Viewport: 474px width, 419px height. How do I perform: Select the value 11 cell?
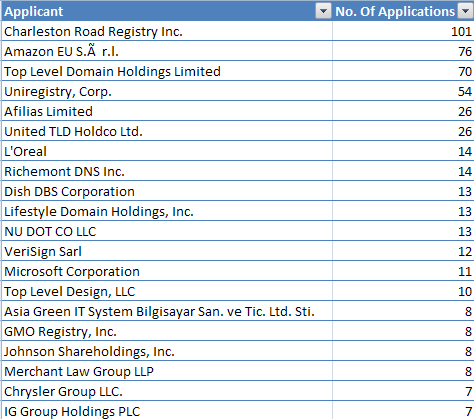(403, 271)
